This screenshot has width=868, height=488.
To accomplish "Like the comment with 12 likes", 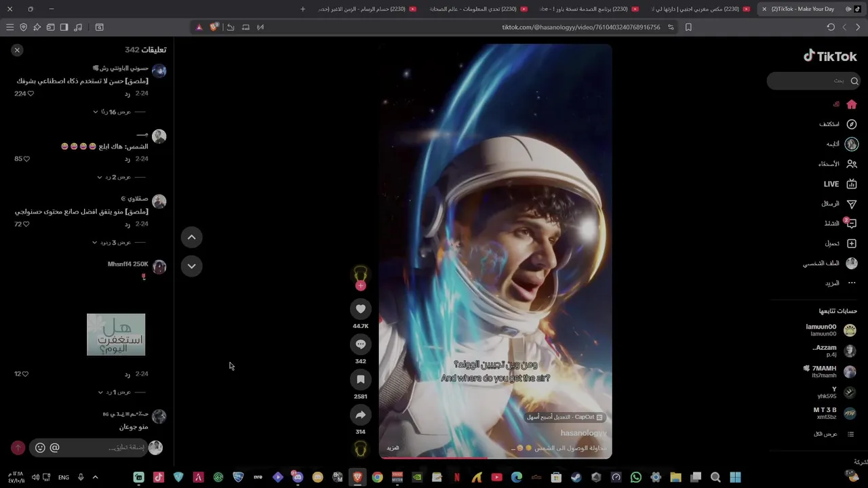I will [25, 373].
